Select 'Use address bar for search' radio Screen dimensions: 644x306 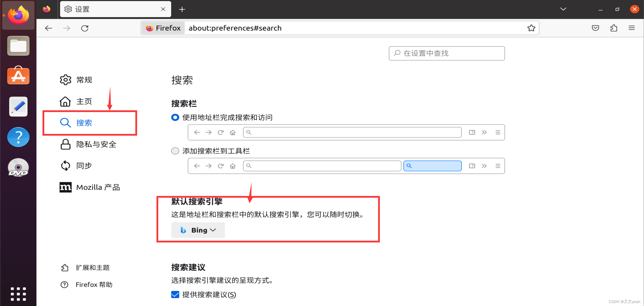pyautogui.click(x=175, y=117)
